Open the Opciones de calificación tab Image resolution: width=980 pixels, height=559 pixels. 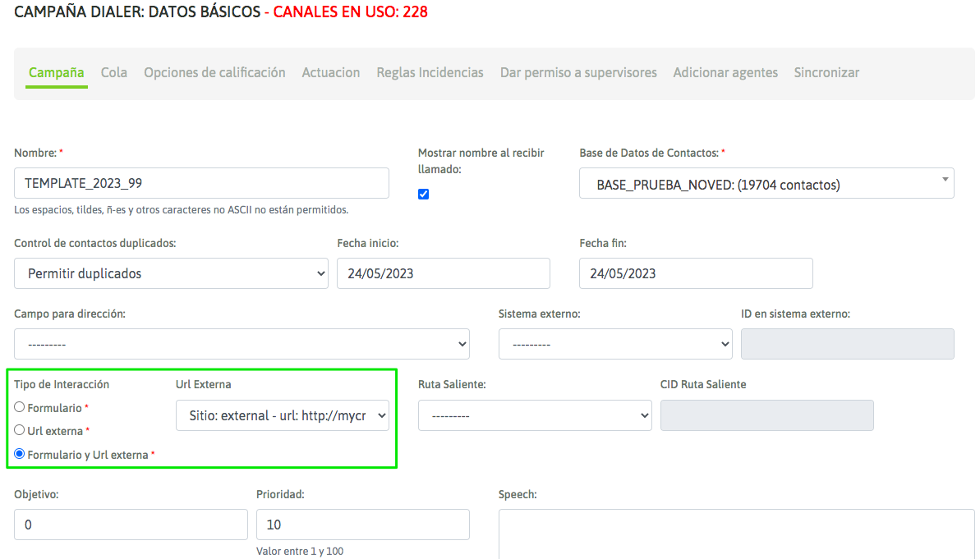(x=214, y=72)
